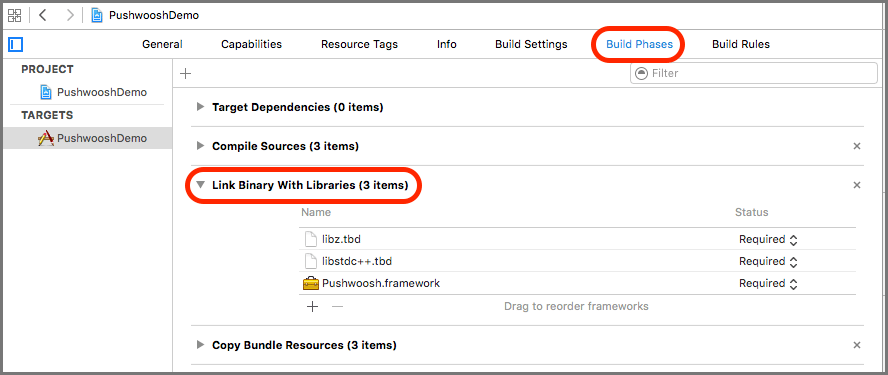Screen dimensions: 888x375
Task: Open the Capabilities tab
Action: [x=251, y=44]
